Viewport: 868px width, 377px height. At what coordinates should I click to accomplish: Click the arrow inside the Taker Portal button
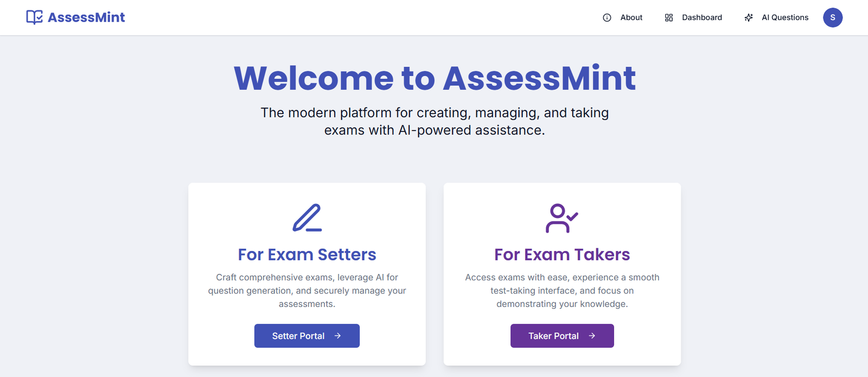click(592, 336)
